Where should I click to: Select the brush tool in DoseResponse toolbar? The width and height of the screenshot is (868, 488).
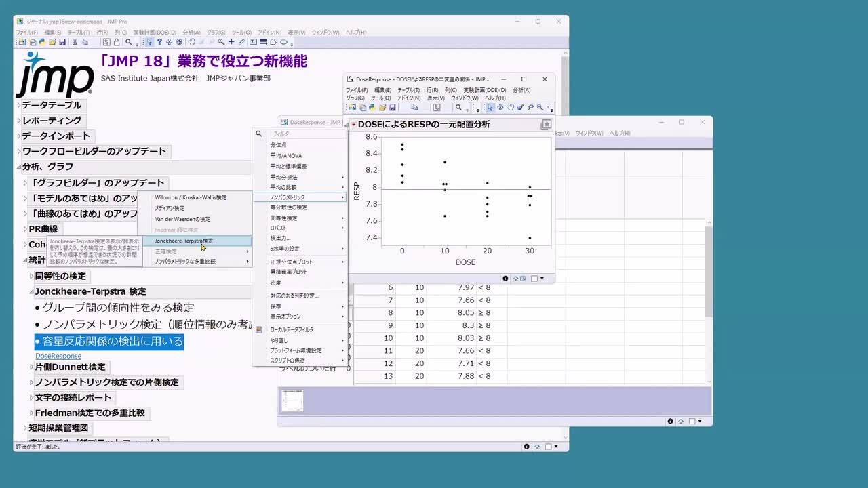pyautogui.click(x=520, y=108)
